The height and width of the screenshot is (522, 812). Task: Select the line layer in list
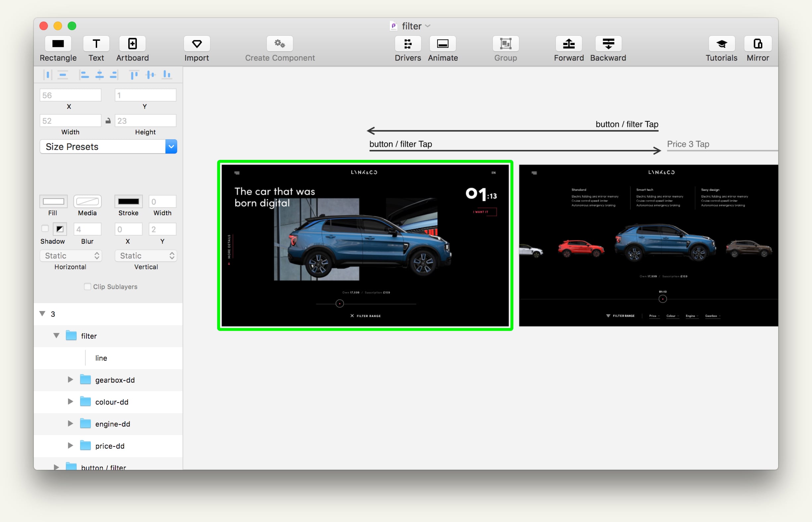click(108, 358)
